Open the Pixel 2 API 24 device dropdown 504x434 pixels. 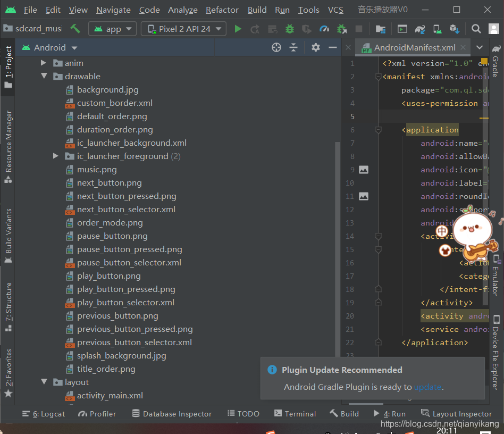[x=183, y=29]
